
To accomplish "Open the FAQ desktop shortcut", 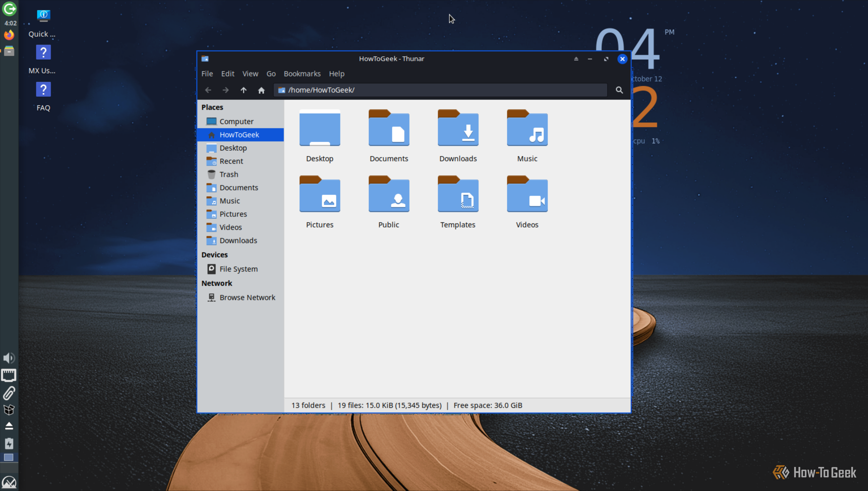I will point(43,97).
